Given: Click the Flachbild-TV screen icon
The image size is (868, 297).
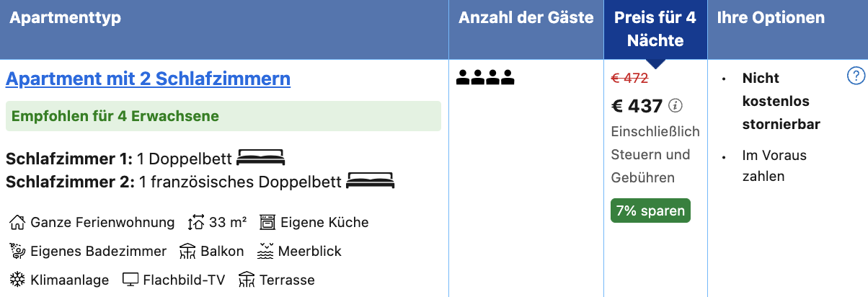Looking at the screenshot, I should (x=130, y=280).
